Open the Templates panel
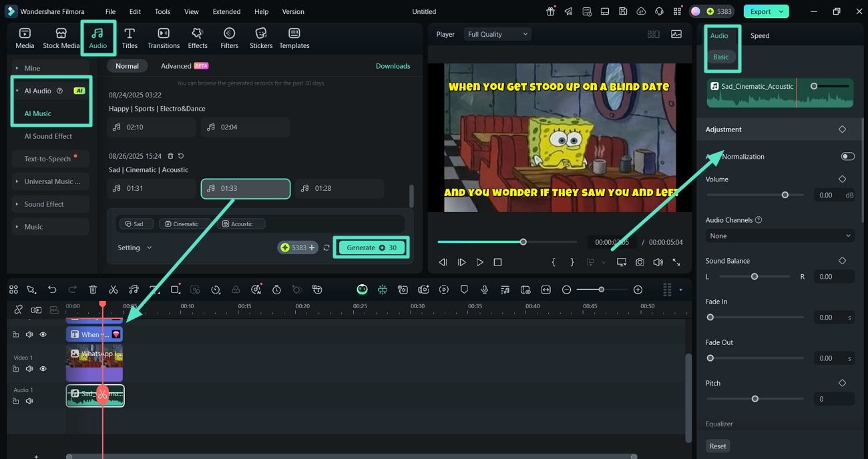The image size is (868, 459). click(x=294, y=38)
